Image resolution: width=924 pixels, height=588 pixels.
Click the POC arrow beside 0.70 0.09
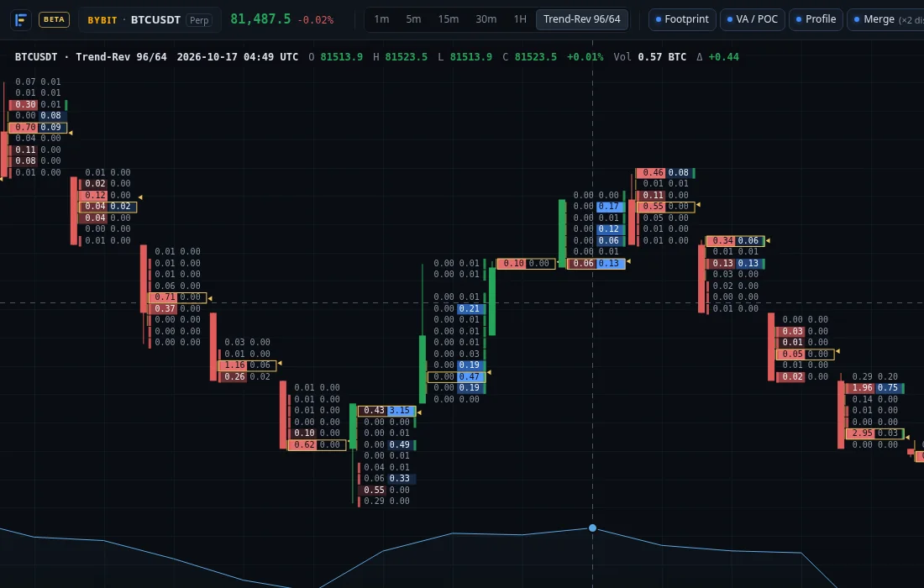click(70, 134)
